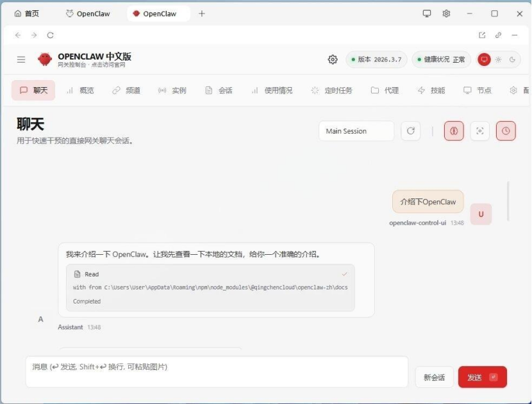
Task: Click the U user avatar
Action: 481,214
